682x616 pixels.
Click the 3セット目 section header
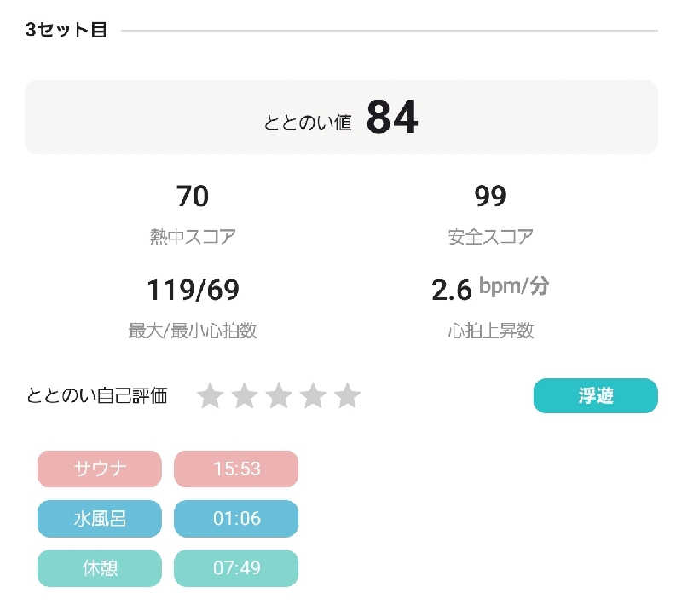[x=66, y=31]
